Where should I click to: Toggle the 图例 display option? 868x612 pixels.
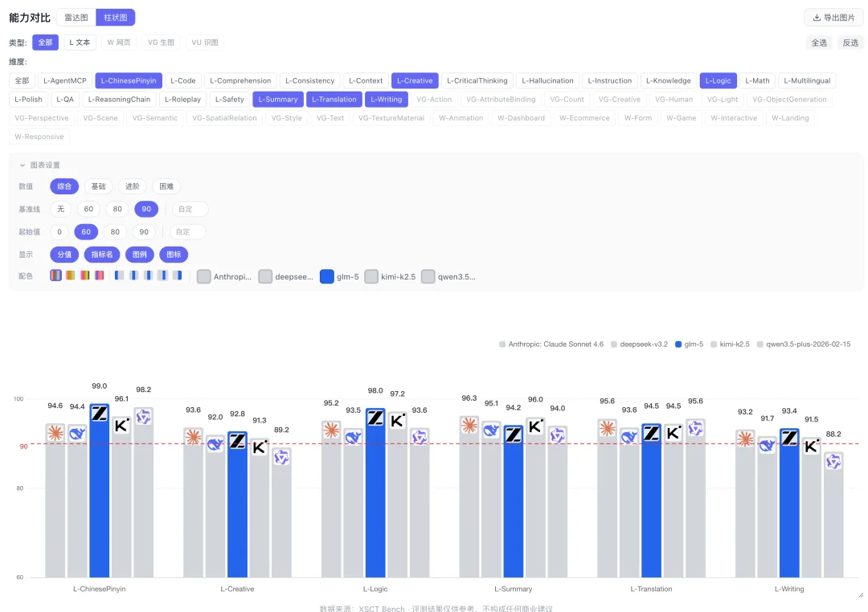point(140,255)
